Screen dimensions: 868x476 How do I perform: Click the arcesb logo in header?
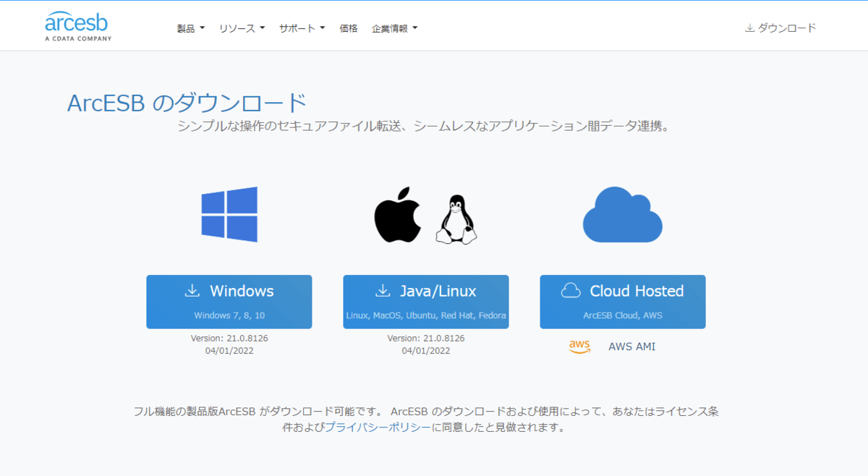(x=78, y=25)
